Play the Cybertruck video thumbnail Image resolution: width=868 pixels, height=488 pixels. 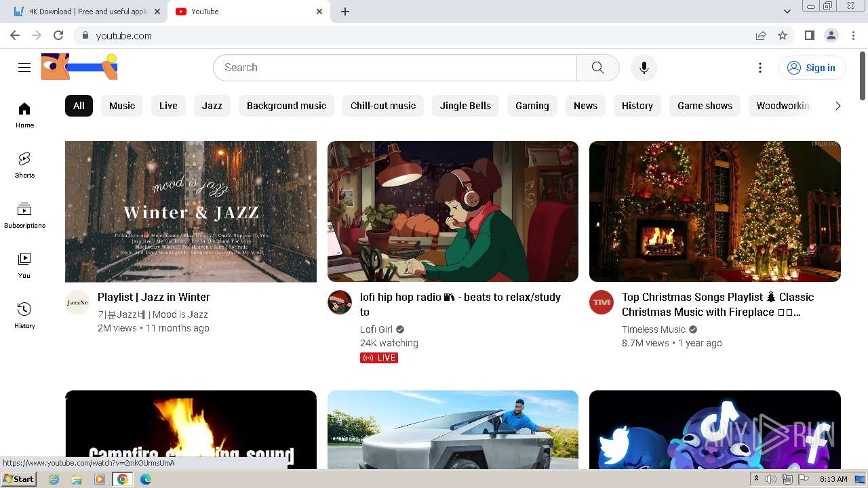[x=453, y=429]
